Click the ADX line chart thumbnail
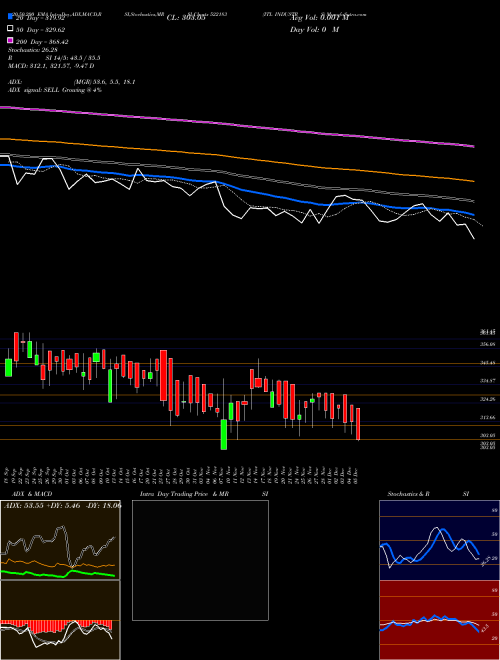Viewport: 500px width, 660px height. point(60,540)
